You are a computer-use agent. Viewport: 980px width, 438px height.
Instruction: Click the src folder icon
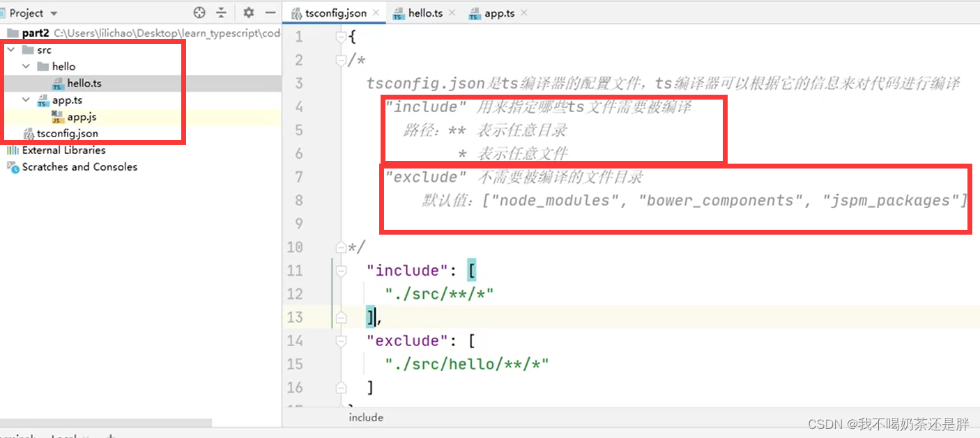pyautogui.click(x=28, y=49)
